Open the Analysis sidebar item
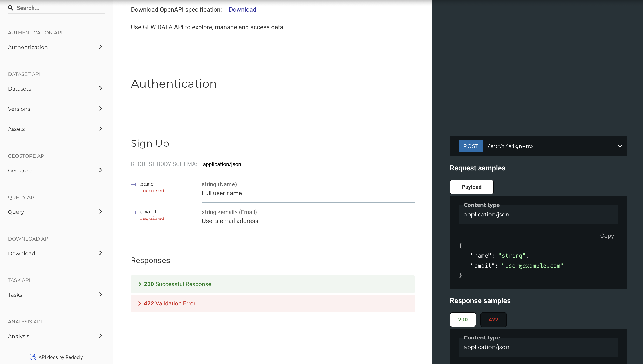Viewport: 643px width, 364px height. pyautogui.click(x=18, y=336)
